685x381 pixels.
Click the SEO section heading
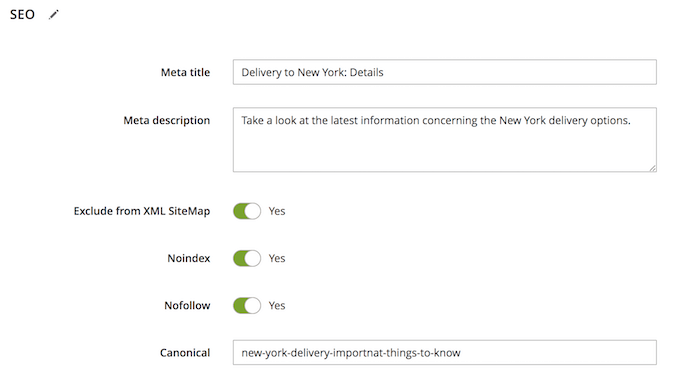click(22, 14)
